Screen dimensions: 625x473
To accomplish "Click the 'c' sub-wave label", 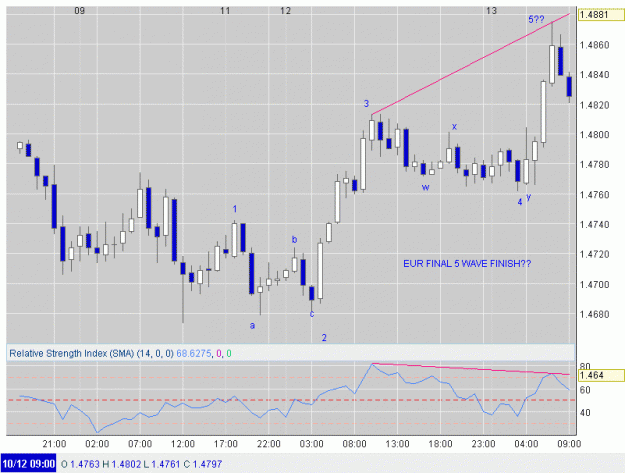I will 312,314.
